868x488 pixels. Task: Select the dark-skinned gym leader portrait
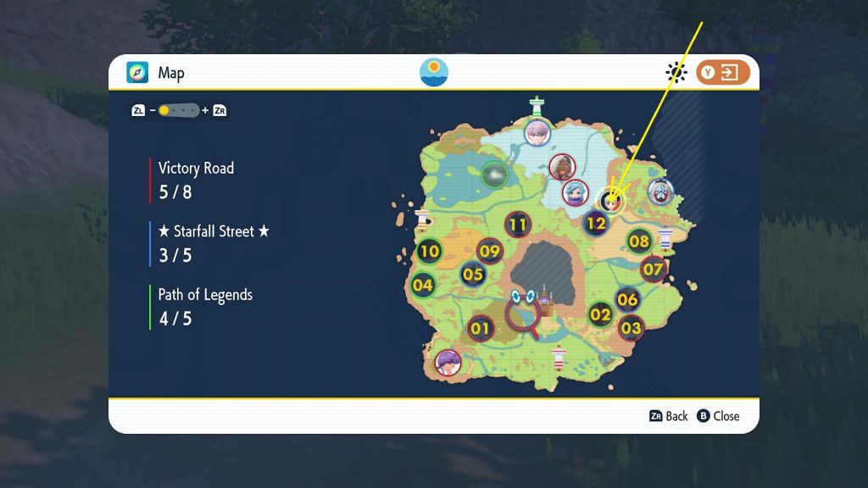coord(562,167)
